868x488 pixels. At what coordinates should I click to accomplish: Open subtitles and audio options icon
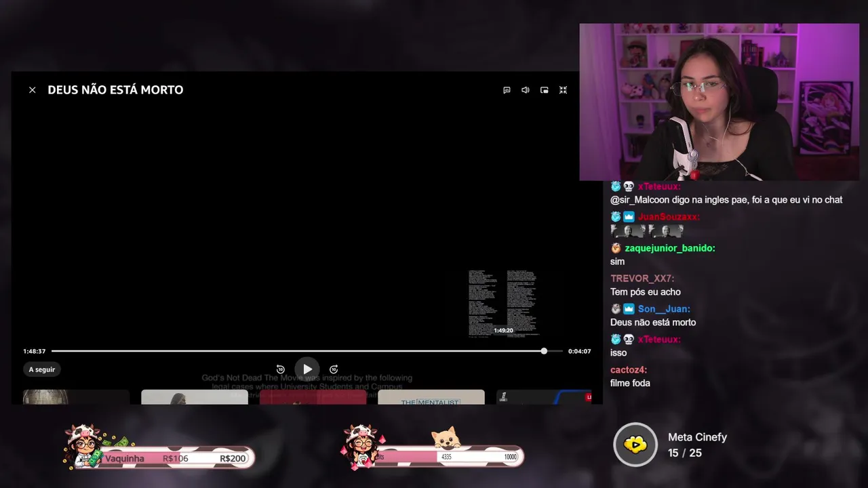[507, 90]
